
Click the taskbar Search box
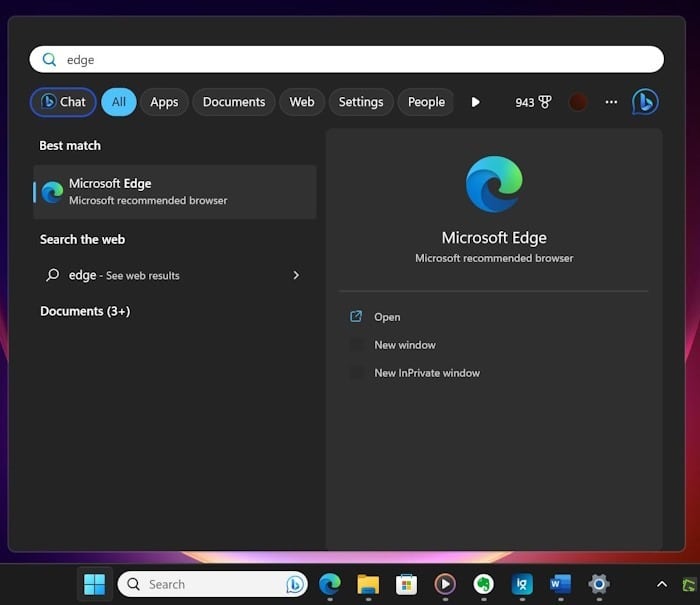pyautogui.click(x=213, y=584)
